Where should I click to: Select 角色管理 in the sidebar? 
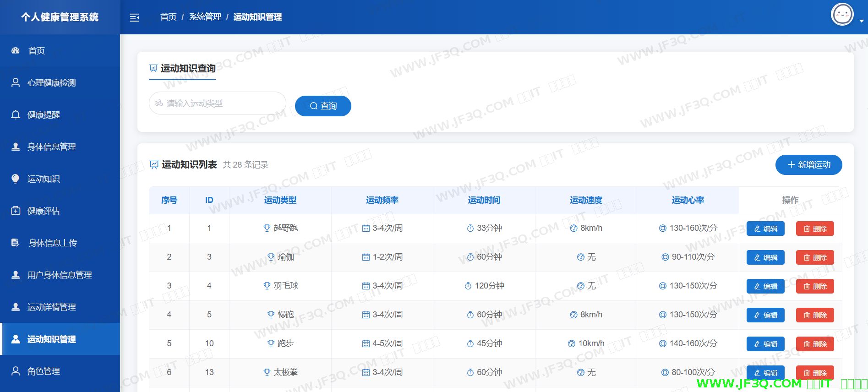click(x=44, y=371)
